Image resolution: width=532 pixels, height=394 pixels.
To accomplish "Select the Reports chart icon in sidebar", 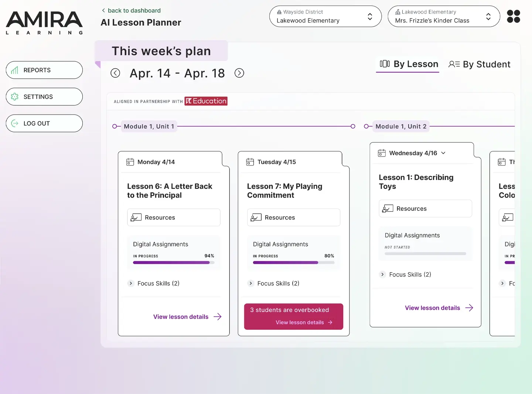I will 15,70.
